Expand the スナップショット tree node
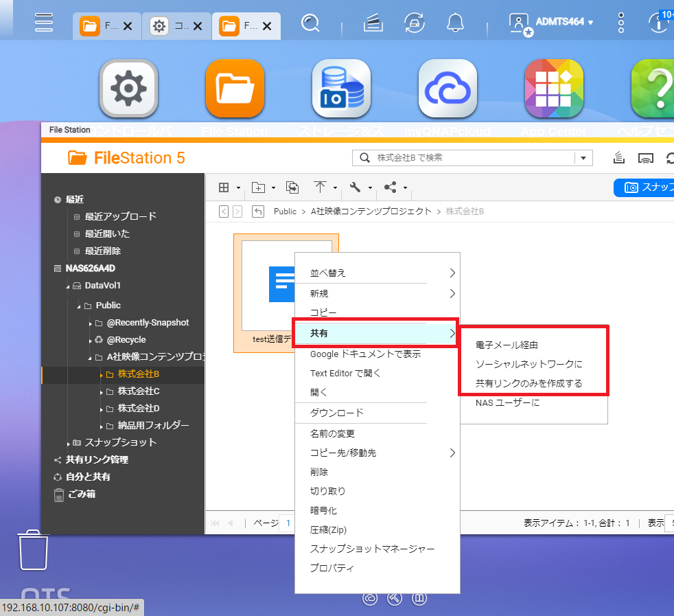The height and width of the screenshot is (616, 674). click(69, 444)
